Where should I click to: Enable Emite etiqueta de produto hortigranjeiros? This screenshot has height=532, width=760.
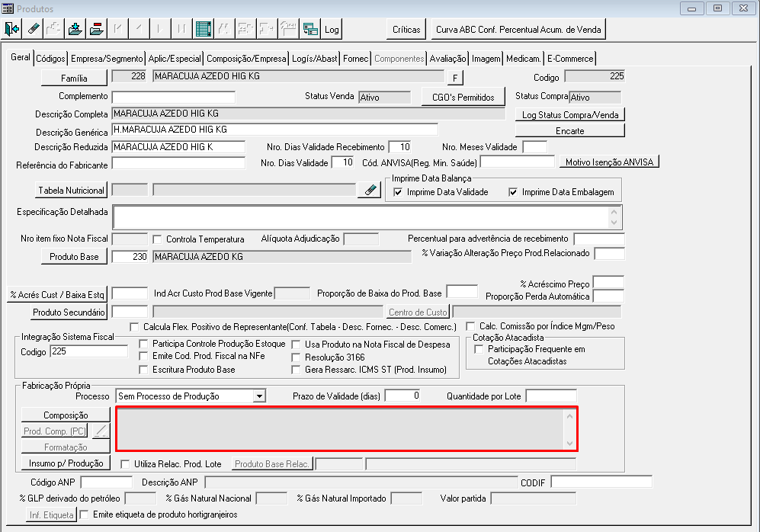coord(84,514)
